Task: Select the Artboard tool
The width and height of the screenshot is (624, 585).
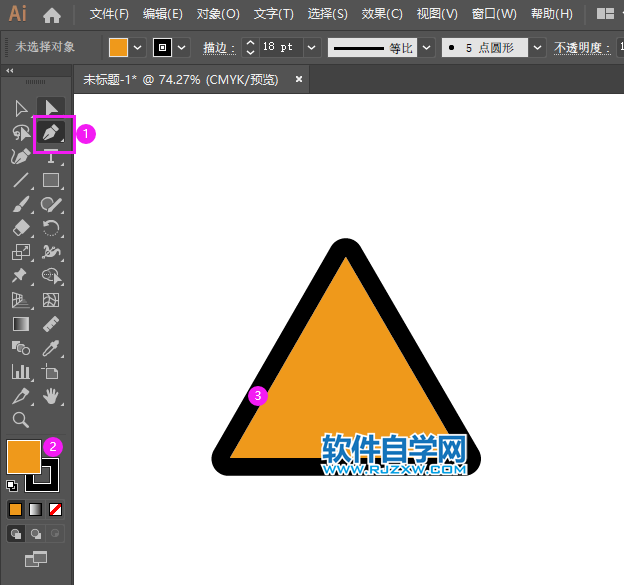Action: [x=50, y=371]
